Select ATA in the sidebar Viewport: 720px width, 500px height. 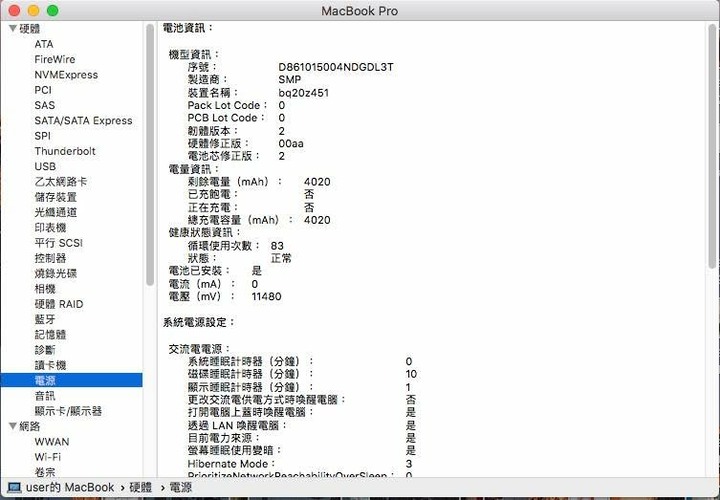(x=44, y=44)
